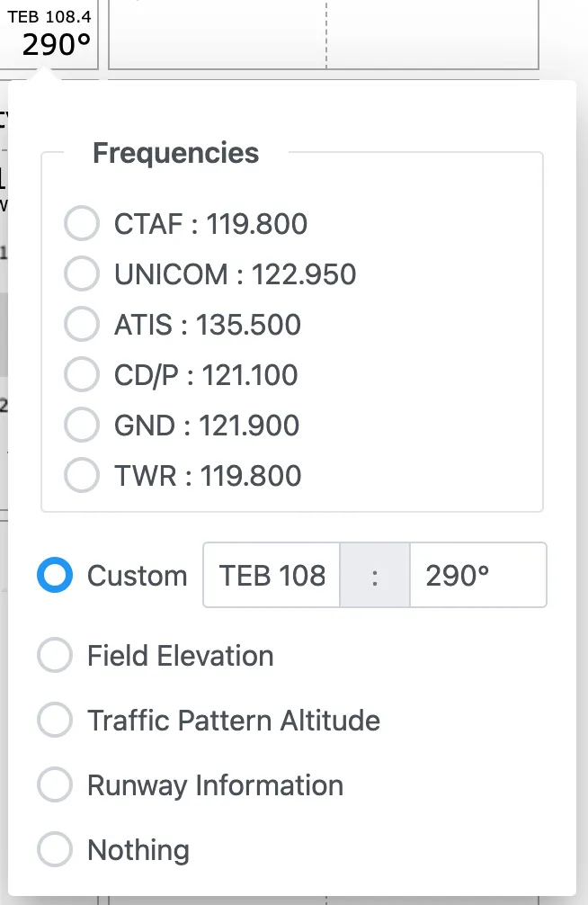Click the Traffic Pattern Altitude label text
The height and width of the screenshot is (905, 588).
pyautogui.click(x=233, y=721)
